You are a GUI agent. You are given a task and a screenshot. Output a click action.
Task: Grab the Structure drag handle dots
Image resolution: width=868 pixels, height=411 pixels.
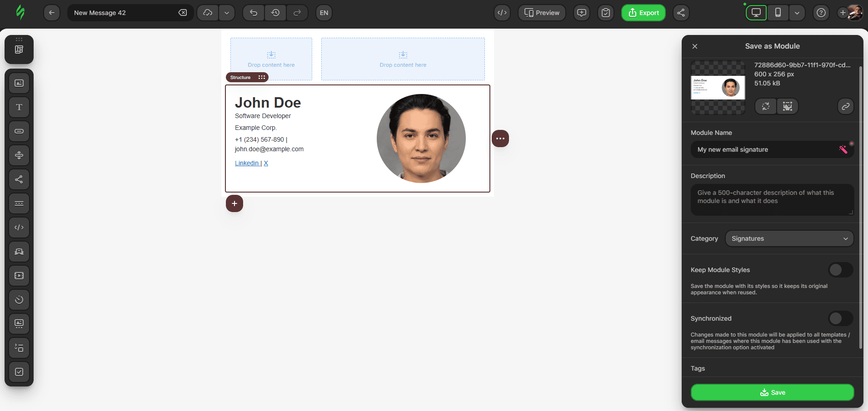pyautogui.click(x=262, y=77)
